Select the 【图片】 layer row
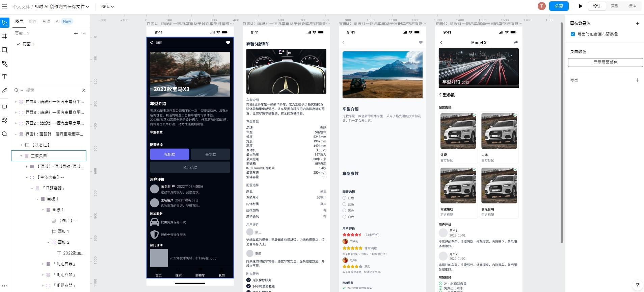 click(x=50, y=220)
